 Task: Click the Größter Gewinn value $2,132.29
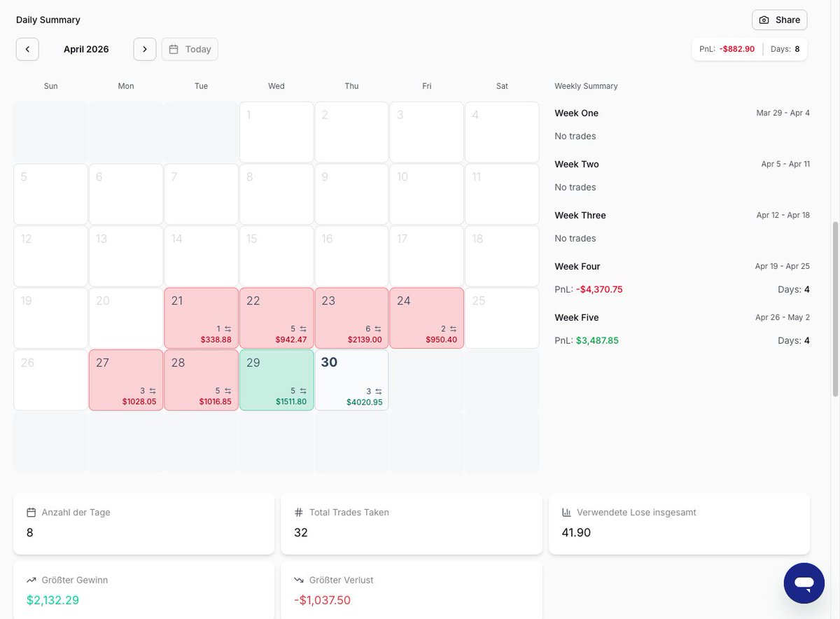point(52,600)
